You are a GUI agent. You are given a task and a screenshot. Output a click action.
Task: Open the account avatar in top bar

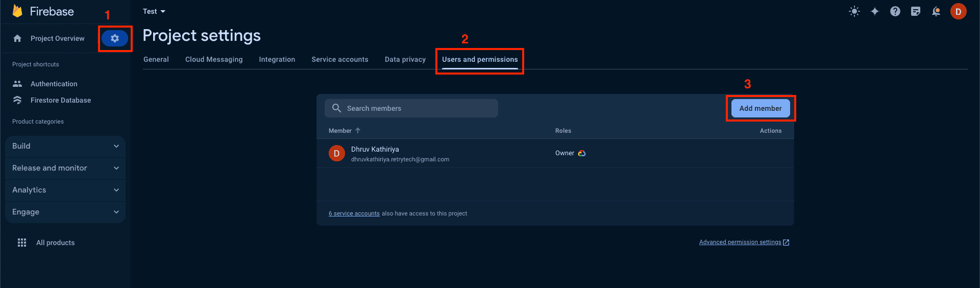click(959, 11)
